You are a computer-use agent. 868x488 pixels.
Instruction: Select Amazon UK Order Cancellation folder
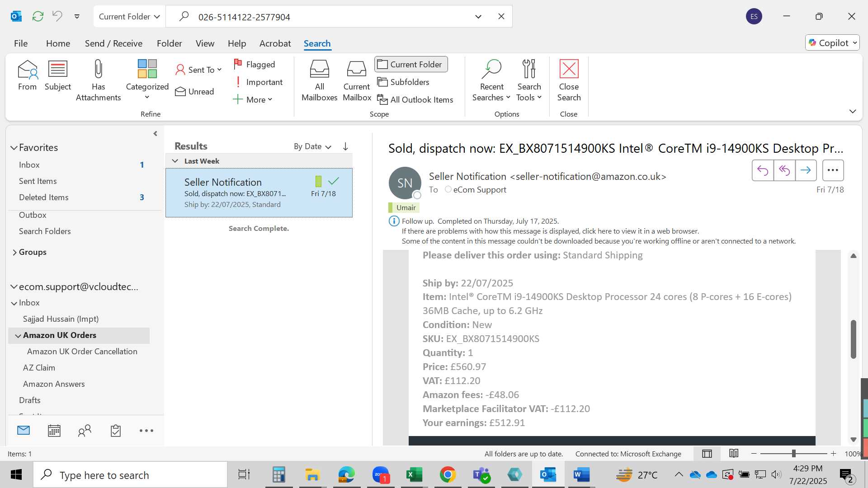click(x=82, y=352)
